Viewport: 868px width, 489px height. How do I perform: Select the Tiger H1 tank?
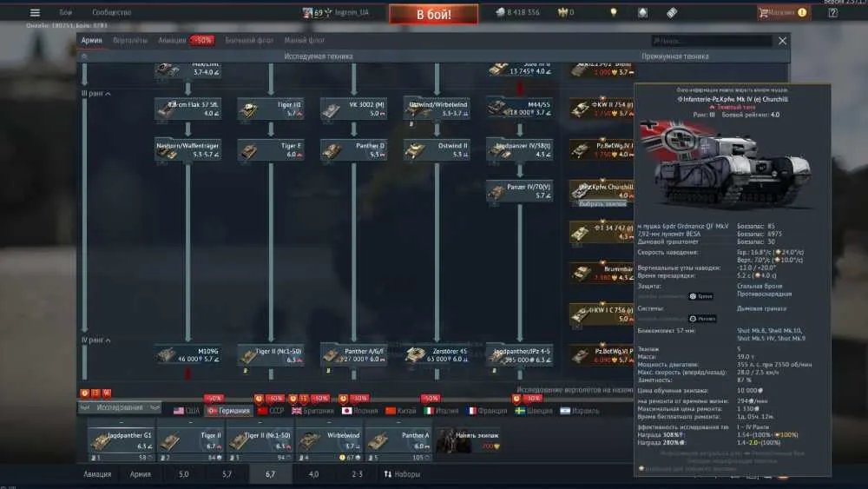271,109
